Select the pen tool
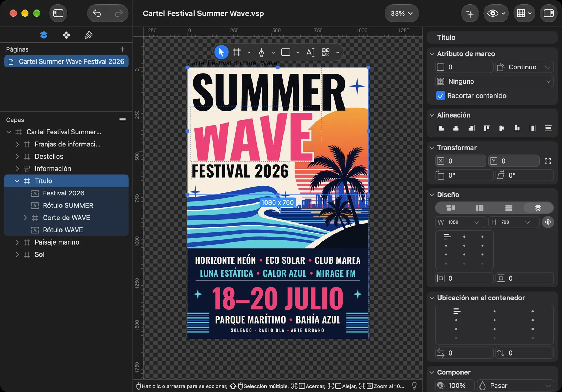This screenshot has height=392, width=562. point(261,52)
